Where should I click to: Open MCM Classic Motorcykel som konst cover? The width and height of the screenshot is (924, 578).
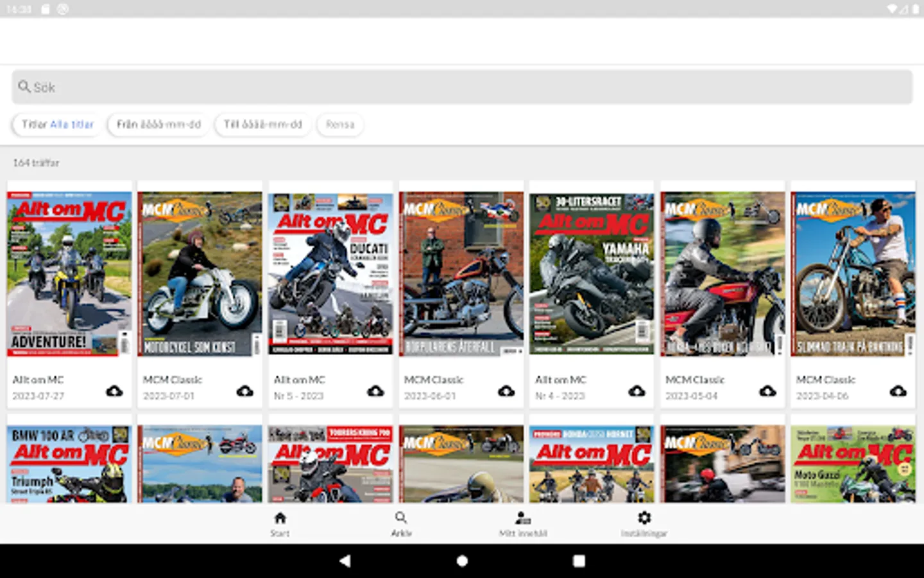point(200,274)
